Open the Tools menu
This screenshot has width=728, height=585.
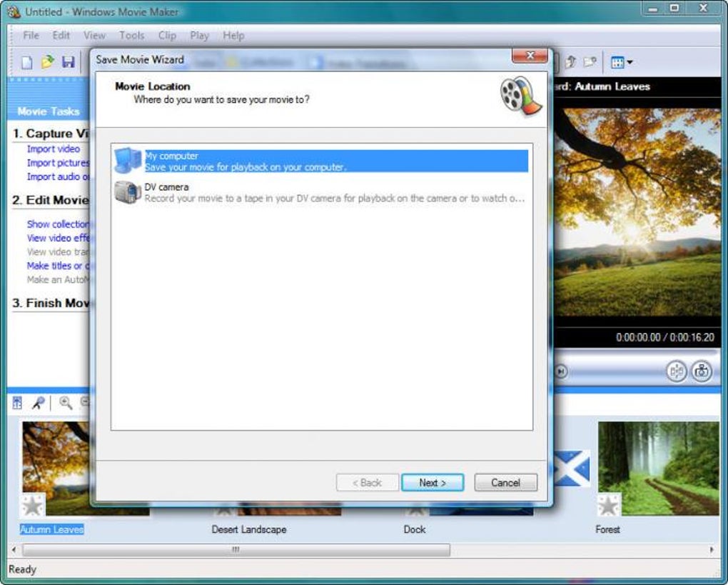[x=131, y=35]
